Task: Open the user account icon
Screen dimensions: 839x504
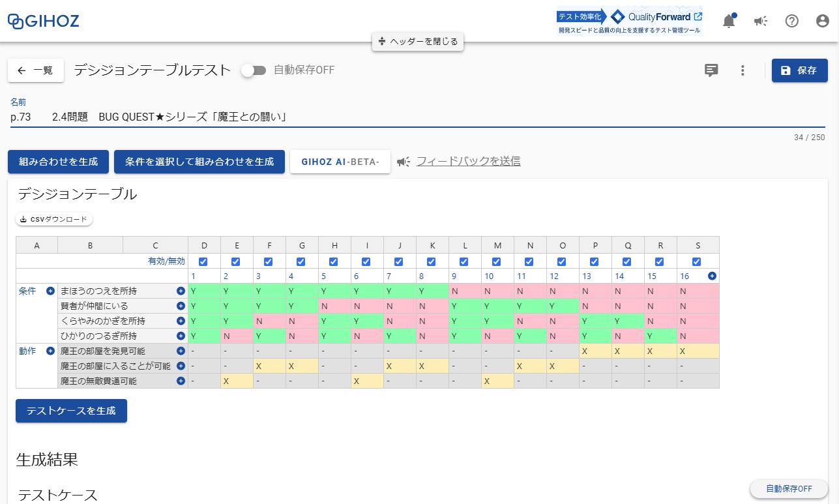Action: coord(822,20)
